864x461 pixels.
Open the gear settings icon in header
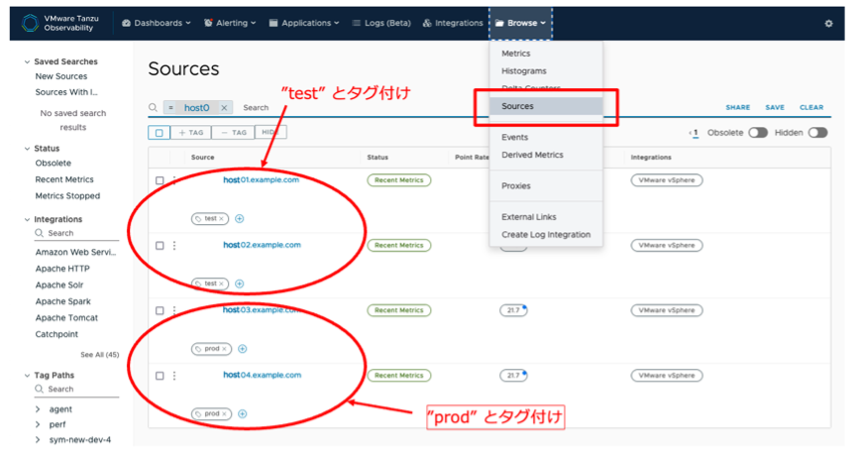(828, 24)
